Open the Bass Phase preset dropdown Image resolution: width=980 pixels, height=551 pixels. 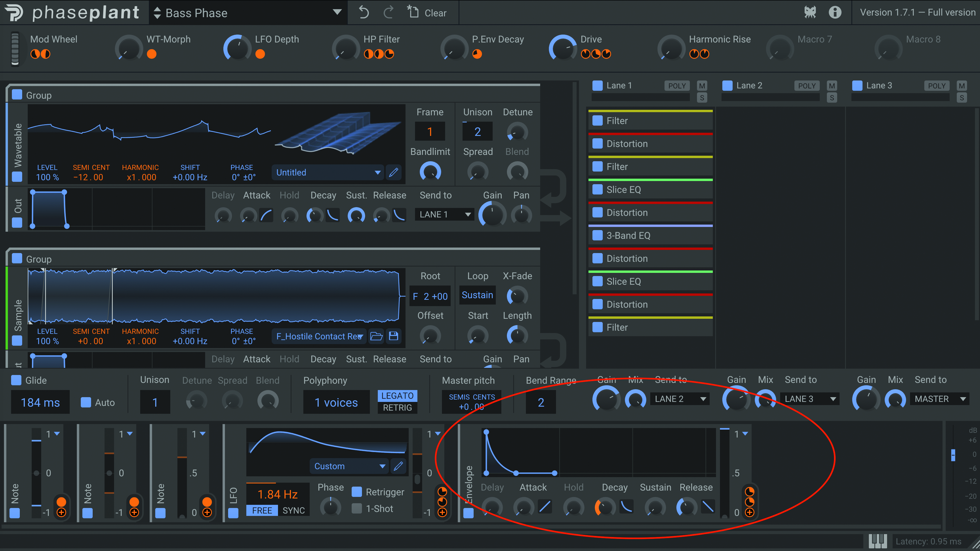click(x=337, y=12)
